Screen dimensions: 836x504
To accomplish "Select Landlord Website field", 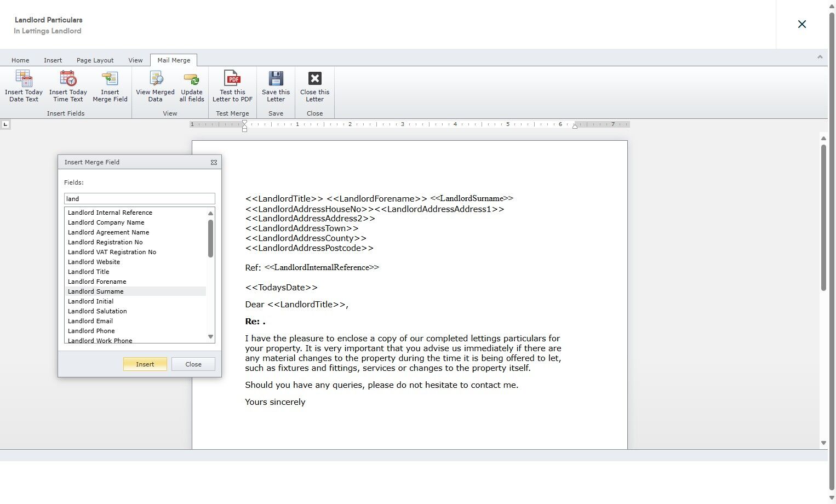I will [x=135, y=262].
